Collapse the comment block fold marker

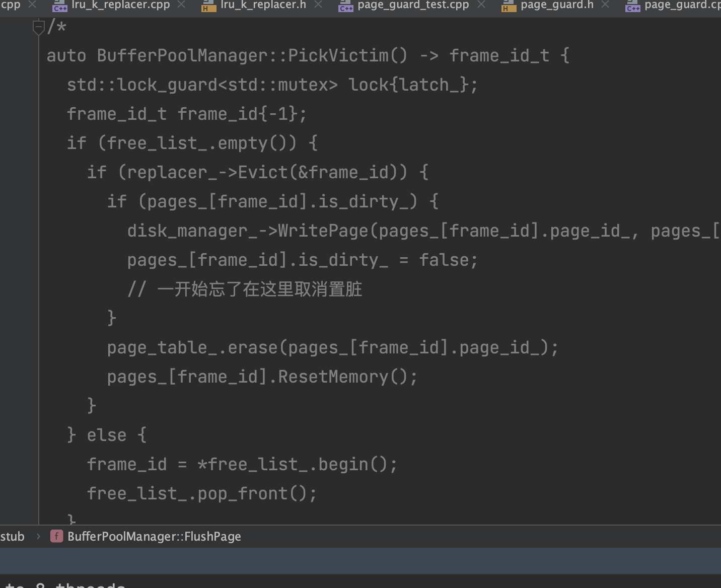coord(39,27)
